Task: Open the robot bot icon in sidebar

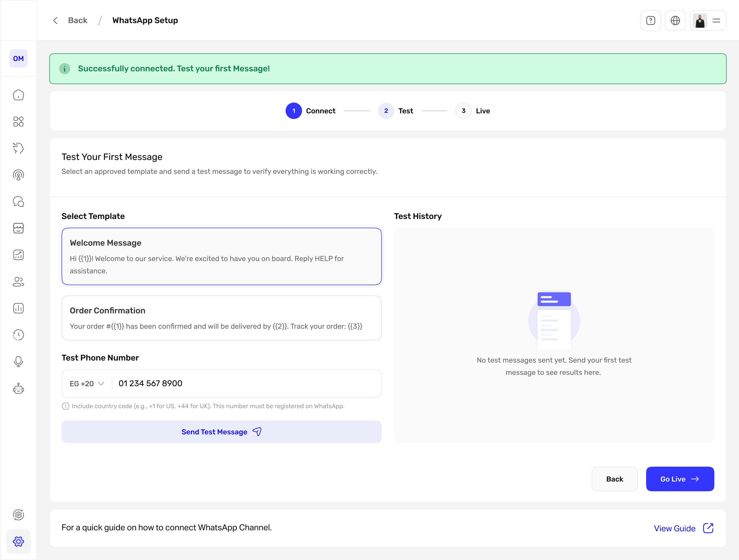Action: tap(18, 389)
